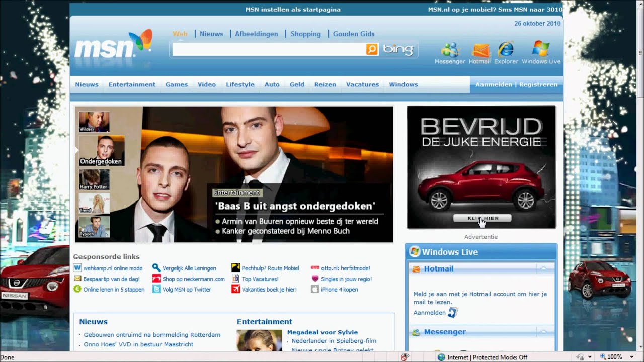Open the Entertainment navigation menu item
644x362 pixels.
pyautogui.click(x=132, y=84)
